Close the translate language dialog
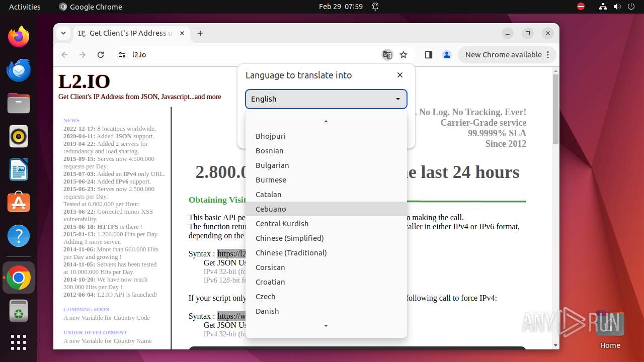 pos(400,75)
